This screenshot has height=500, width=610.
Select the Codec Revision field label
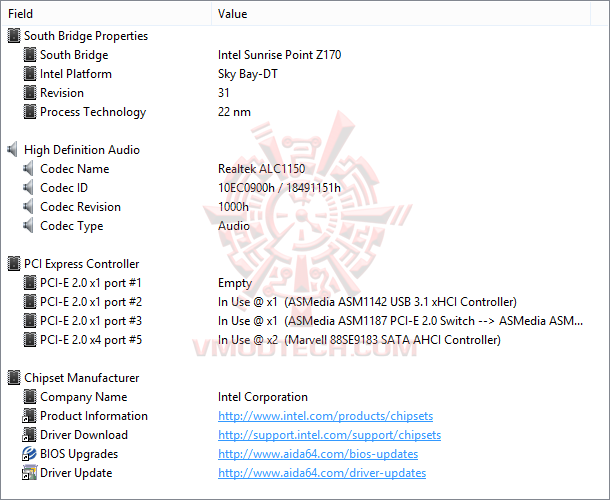pos(81,207)
